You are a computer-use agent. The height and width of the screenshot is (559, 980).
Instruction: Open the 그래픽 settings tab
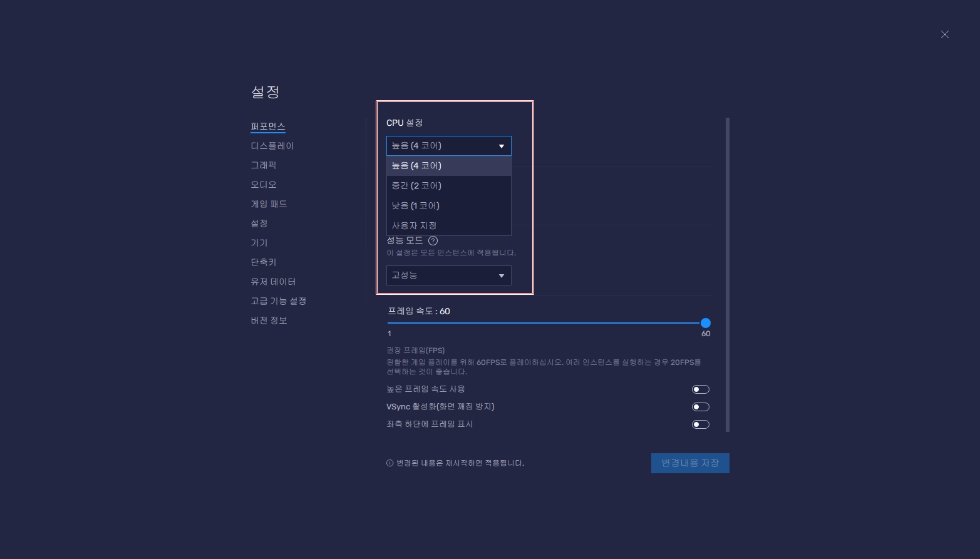[264, 165]
